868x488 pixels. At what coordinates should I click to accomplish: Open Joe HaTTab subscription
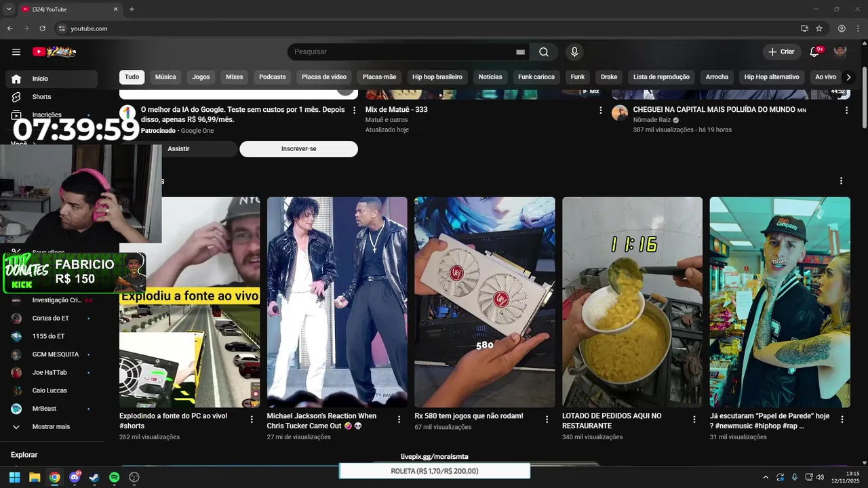[x=53, y=372]
